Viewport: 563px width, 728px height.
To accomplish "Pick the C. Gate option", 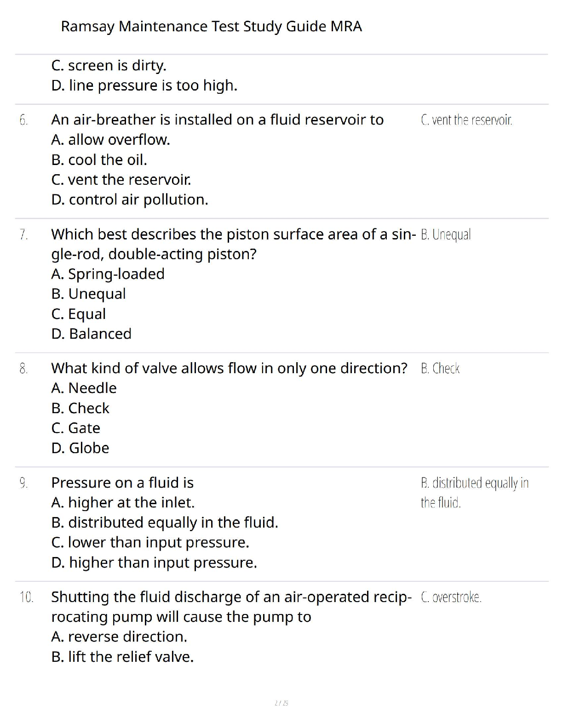I will tap(76, 428).
